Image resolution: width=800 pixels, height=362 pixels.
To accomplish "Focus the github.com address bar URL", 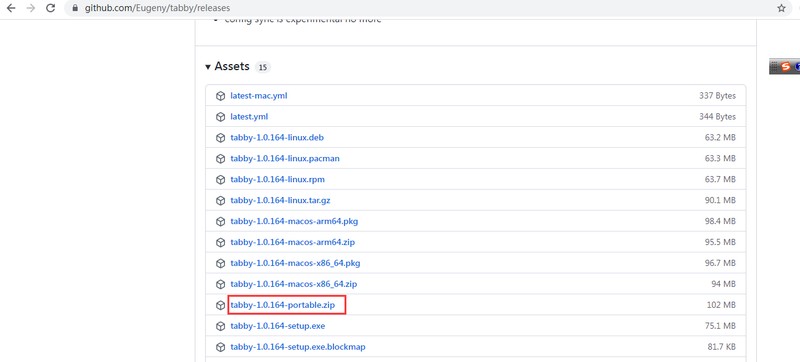I will [x=157, y=8].
